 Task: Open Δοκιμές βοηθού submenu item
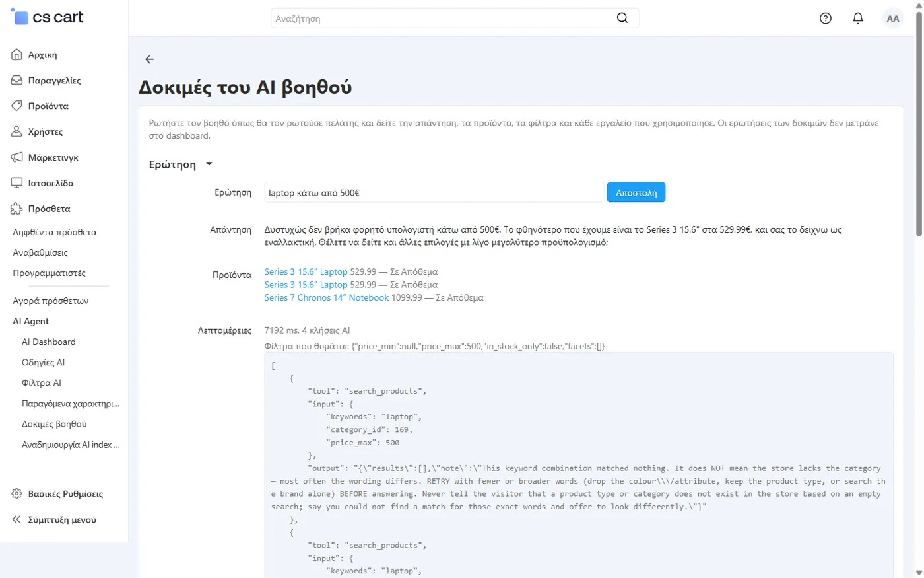point(54,424)
